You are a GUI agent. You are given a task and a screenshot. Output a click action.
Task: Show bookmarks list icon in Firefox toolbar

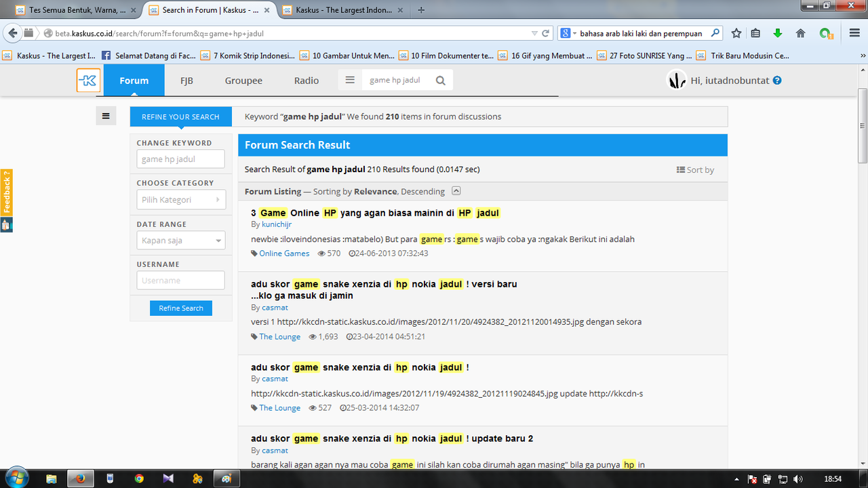(755, 33)
